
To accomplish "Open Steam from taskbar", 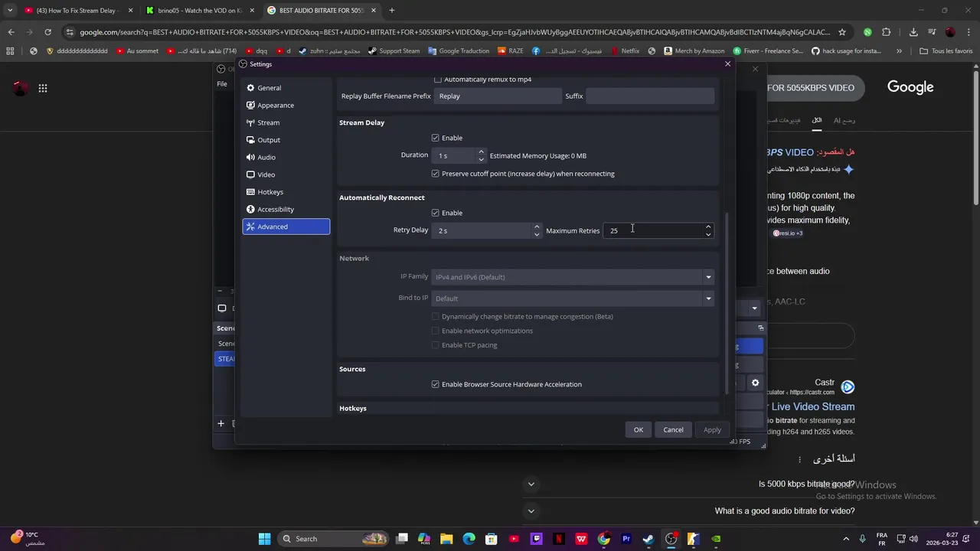I will pos(648,539).
